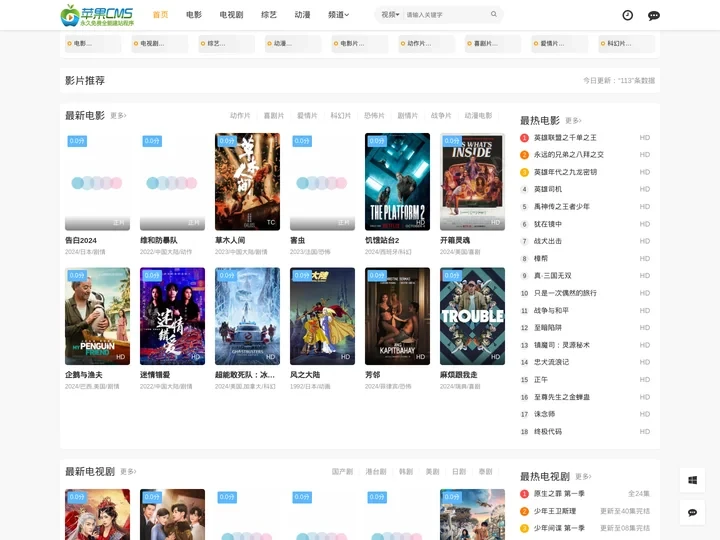Open The Platform 2 poster (饥饿站台2)
Viewport: 720px width, 540px height.
397,182
